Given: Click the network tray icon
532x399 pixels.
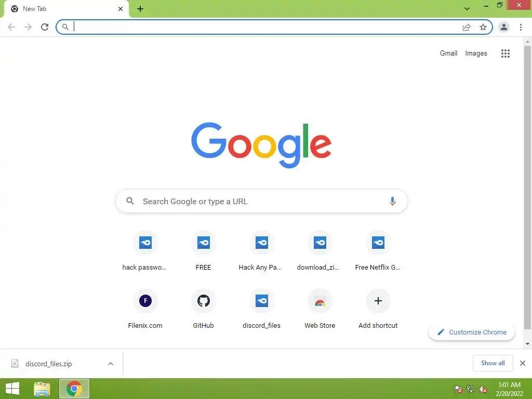Looking at the screenshot, I should (471, 389).
